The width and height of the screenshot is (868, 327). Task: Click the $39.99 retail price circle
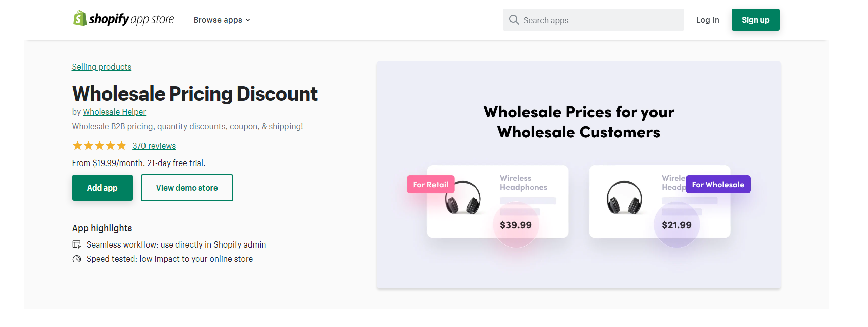click(x=516, y=225)
